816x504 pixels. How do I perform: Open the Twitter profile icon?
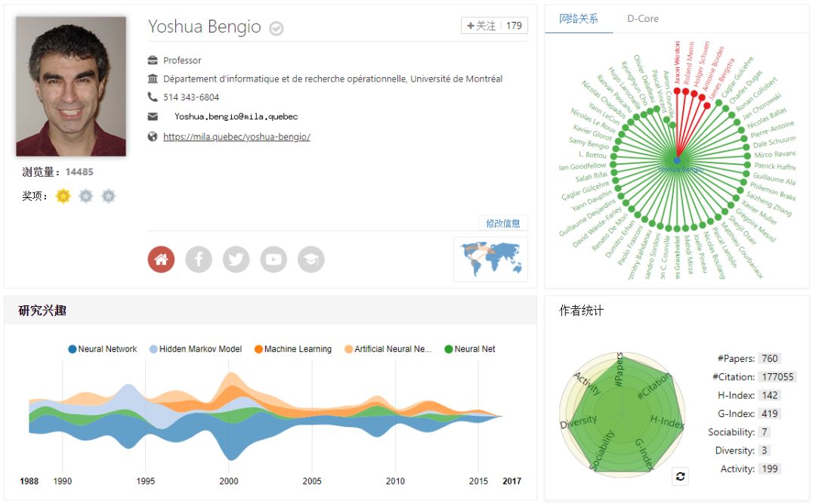click(x=236, y=259)
